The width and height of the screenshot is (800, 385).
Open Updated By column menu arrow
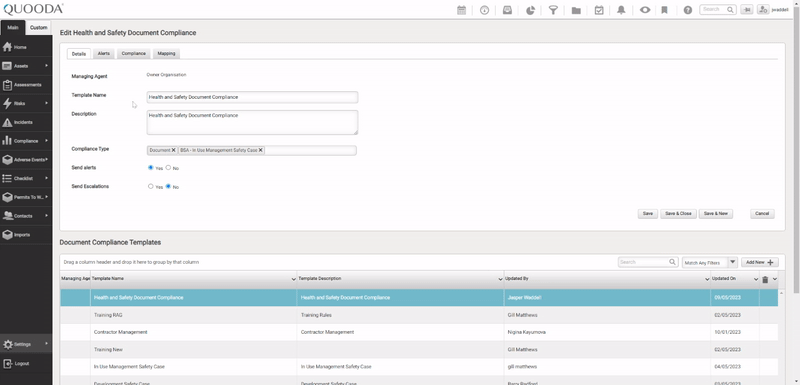click(x=707, y=279)
